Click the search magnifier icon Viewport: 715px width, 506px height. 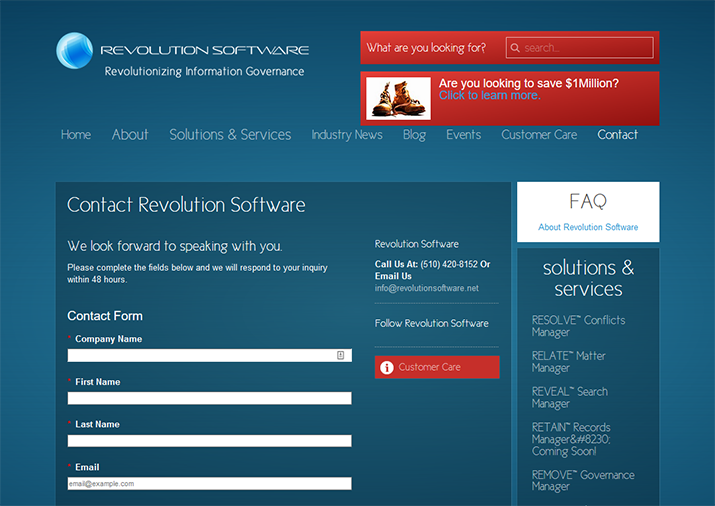(x=515, y=48)
